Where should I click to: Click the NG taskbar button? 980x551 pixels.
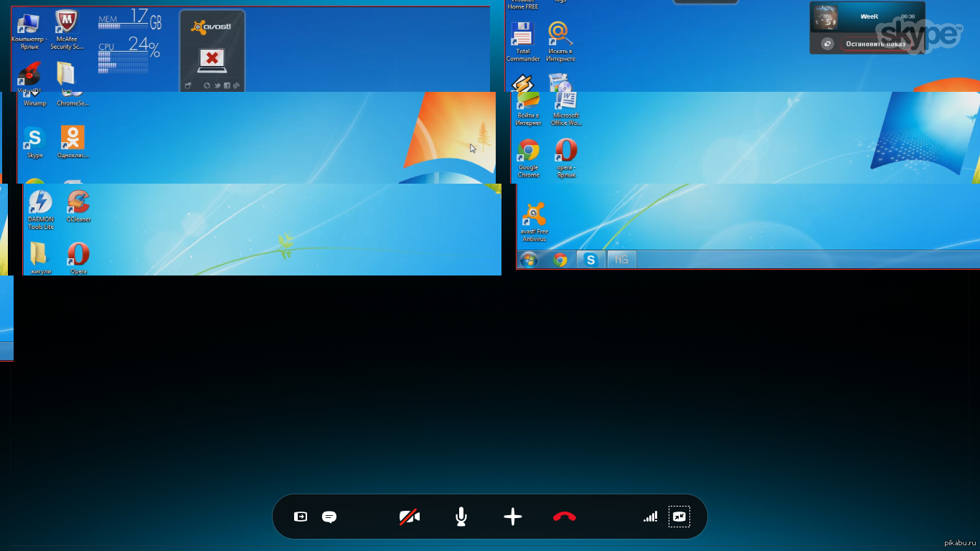[621, 260]
